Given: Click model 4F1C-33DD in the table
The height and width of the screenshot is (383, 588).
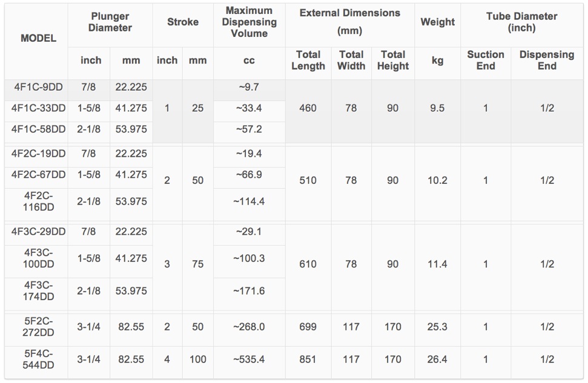Looking at the screenshot, I should [38, 108].
